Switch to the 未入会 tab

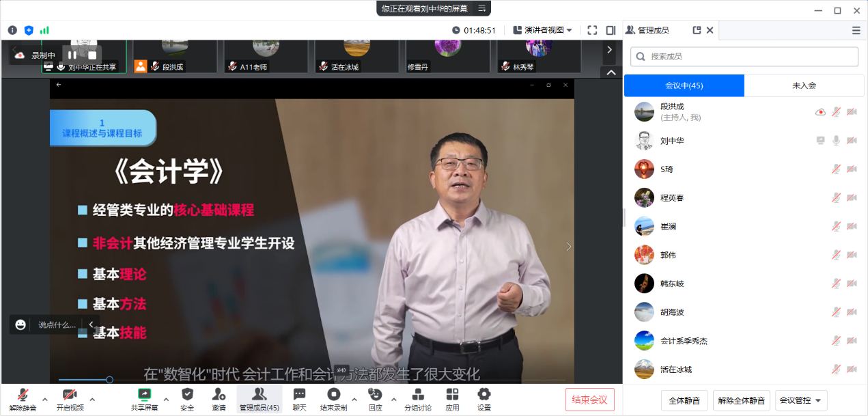click(x=804, y=85)
